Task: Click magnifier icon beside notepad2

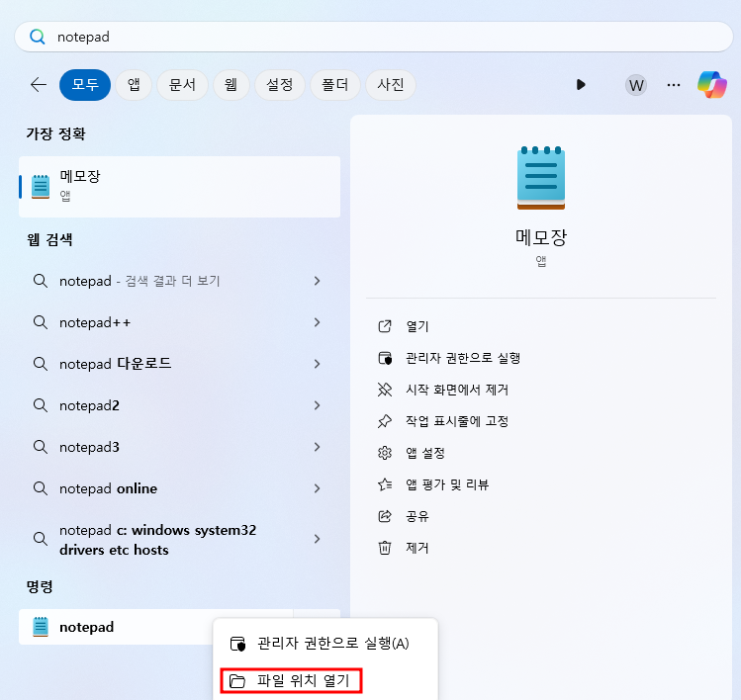Action: click(x=41, y=405)
